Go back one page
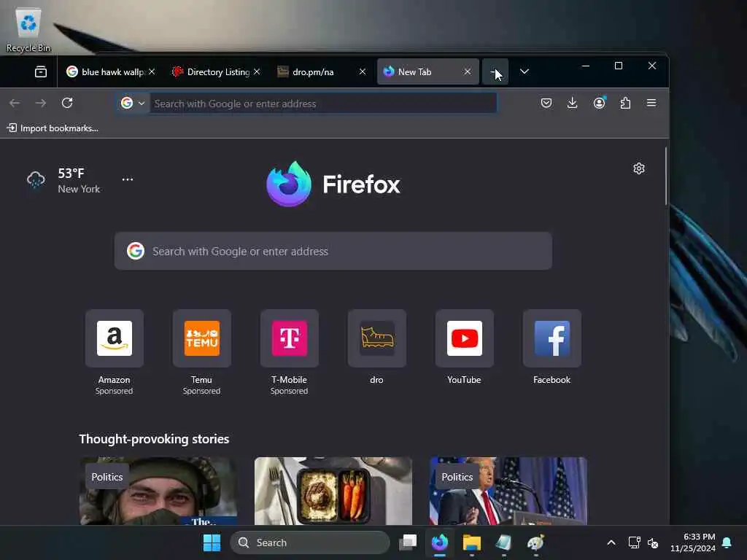Image resolution: width=747 pixels, height=560 pixels. pyautogui.click(x=15, y=103)
